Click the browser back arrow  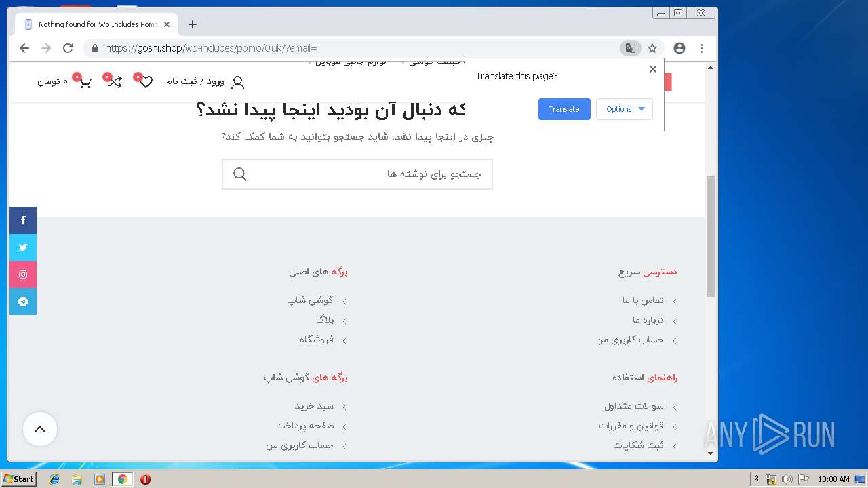pyautogui.click(x=24, y=48)
